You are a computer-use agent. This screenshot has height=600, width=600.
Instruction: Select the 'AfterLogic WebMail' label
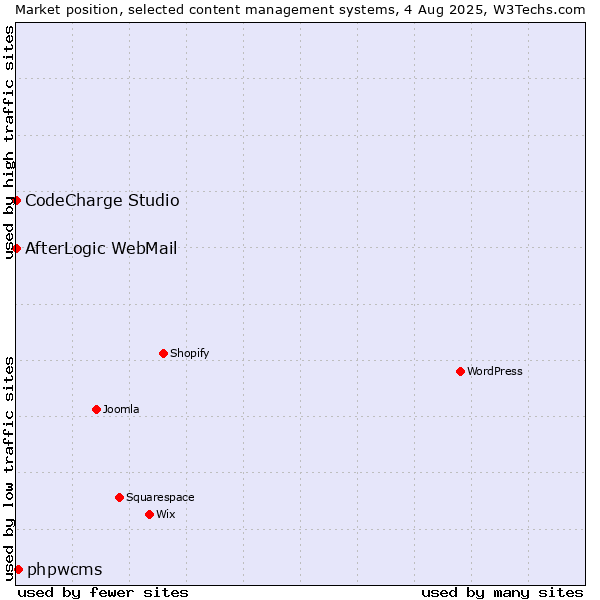coord(101,249)
